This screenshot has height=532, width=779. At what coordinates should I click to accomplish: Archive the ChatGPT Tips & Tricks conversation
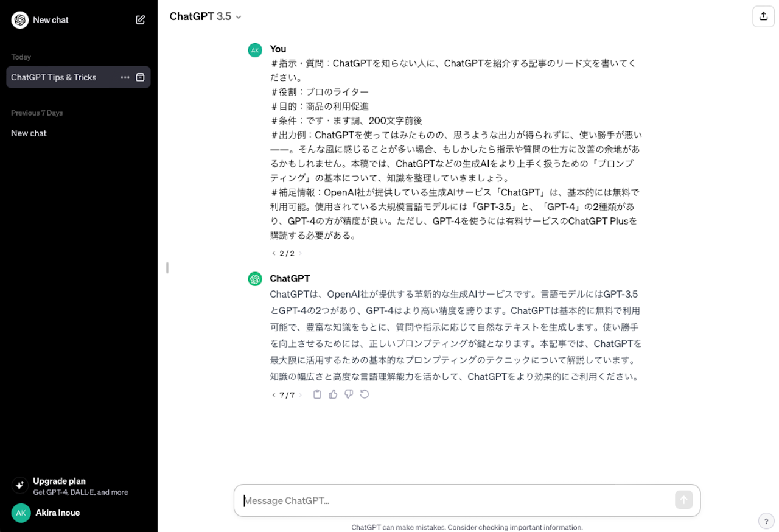coord(140,77)
